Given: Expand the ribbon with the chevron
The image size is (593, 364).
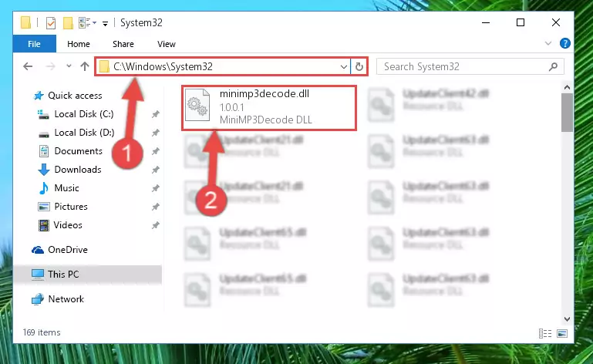Looking at the screenshot, I should tap(548, 43).
